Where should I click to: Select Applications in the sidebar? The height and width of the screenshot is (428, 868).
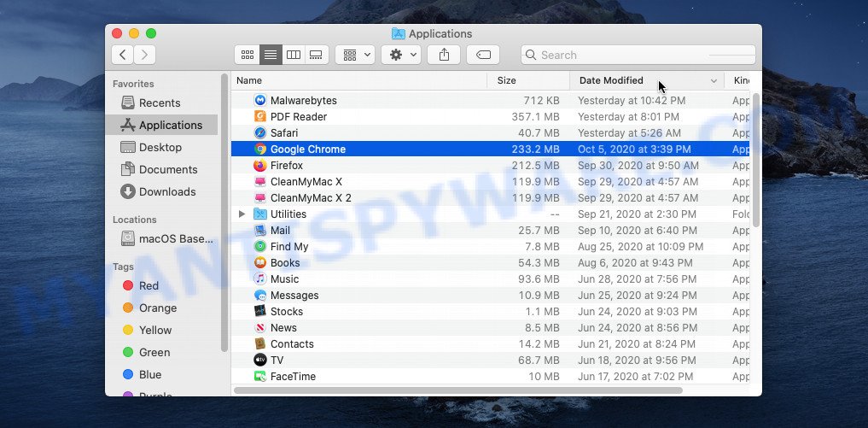(x=161, y=125)
